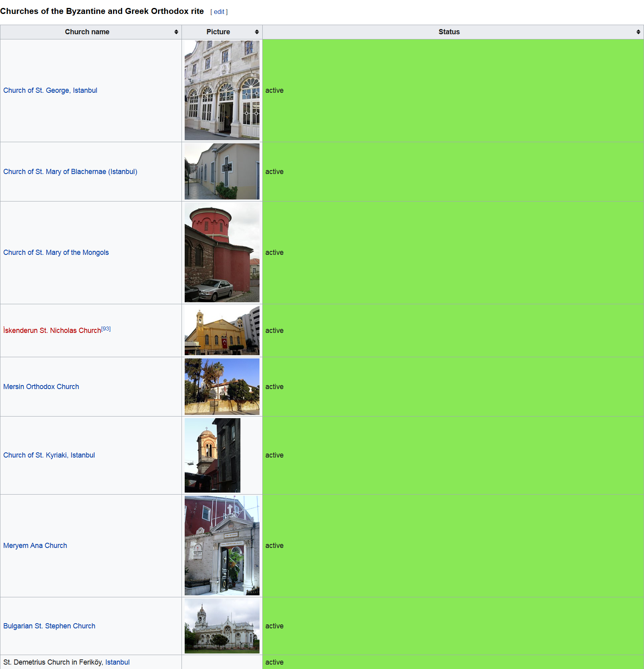Open Meryem Ana Church link
This screenshot has height=669, width=644.
35,546
